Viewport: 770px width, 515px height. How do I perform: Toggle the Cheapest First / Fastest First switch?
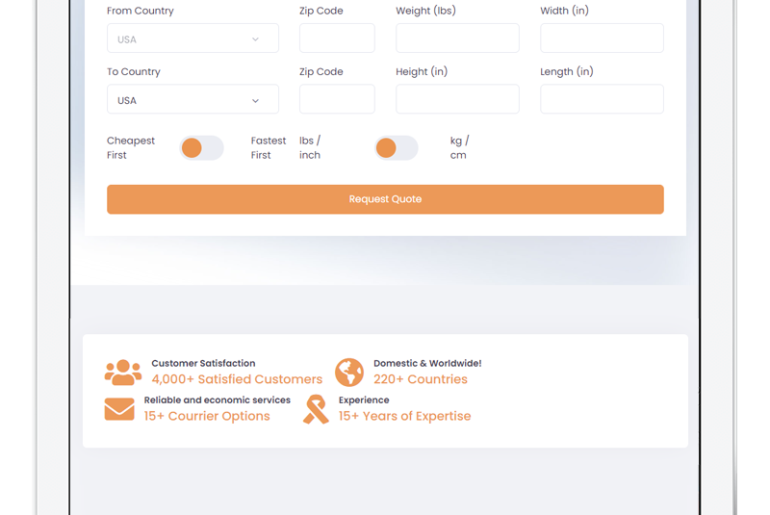(x=201, y=148)
